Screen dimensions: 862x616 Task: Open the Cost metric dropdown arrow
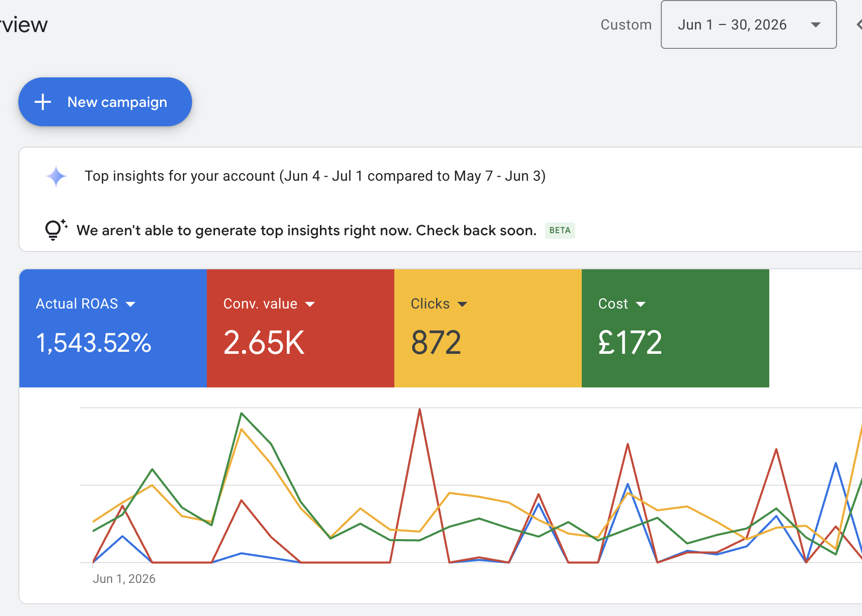pyautogui.click(x=641, y=304)
